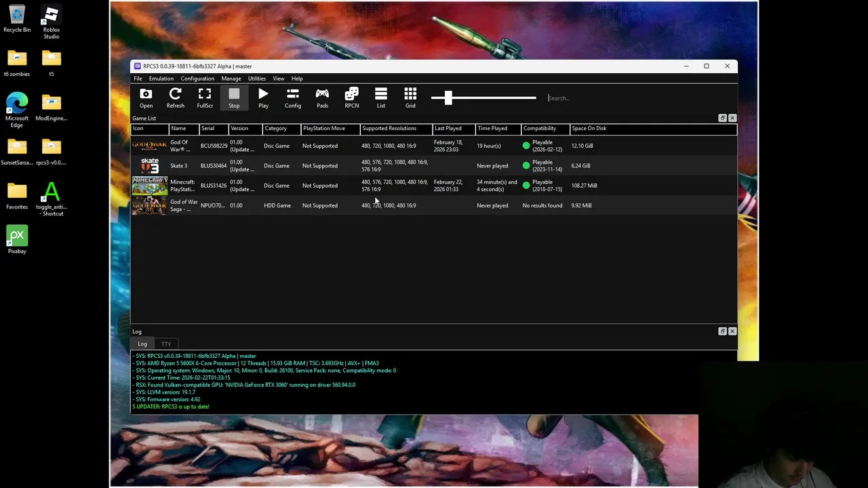868x488 pixels.
Task: Open the View menu
Action: (279, 79)
